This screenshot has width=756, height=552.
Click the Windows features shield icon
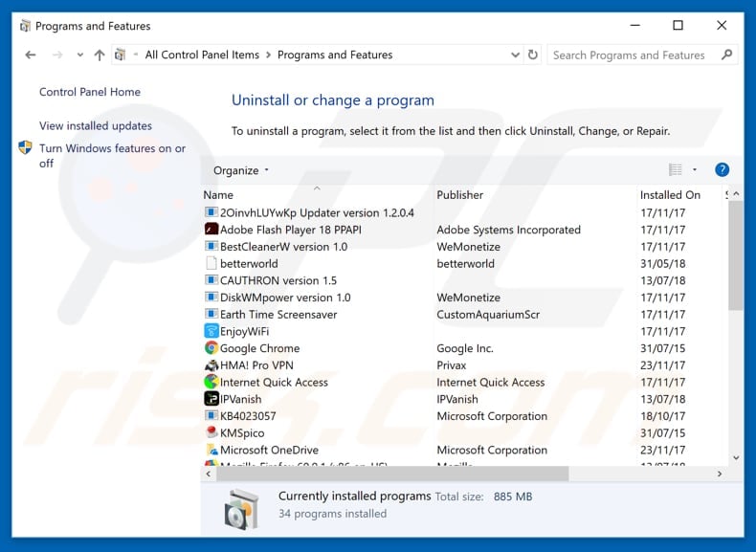(25, 147)
